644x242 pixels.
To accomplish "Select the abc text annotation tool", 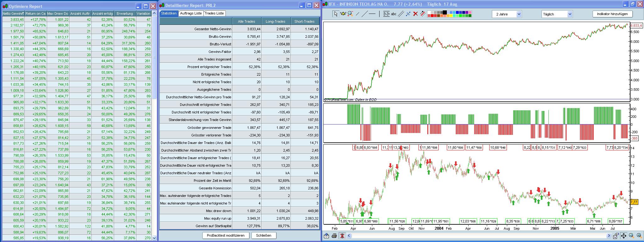I will (393, 14).
